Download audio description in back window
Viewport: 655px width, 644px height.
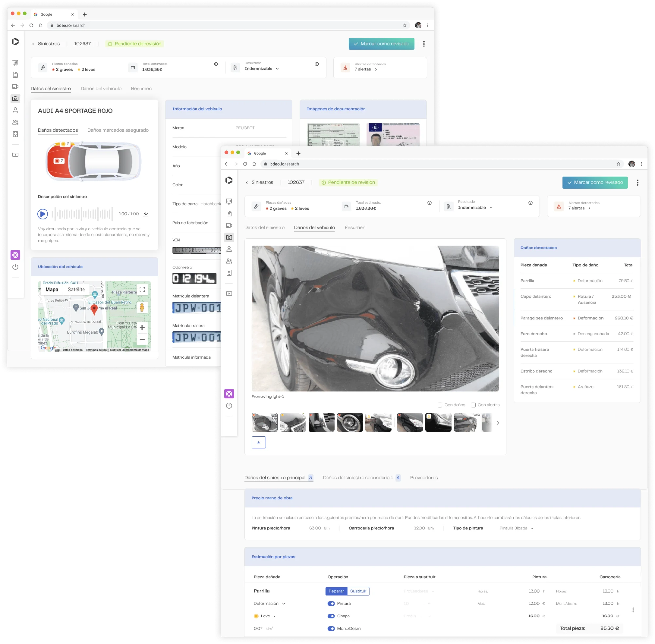click(x=146, y=214)
